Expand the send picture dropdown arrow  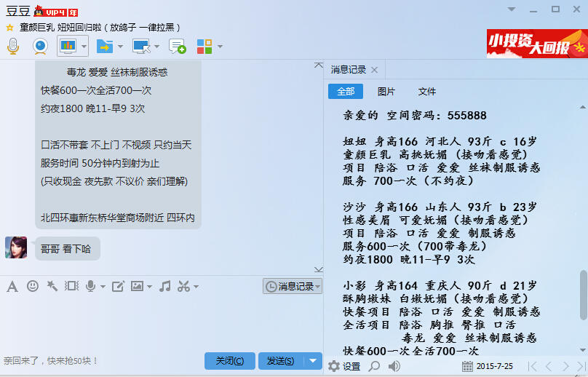tap(149, 287)
